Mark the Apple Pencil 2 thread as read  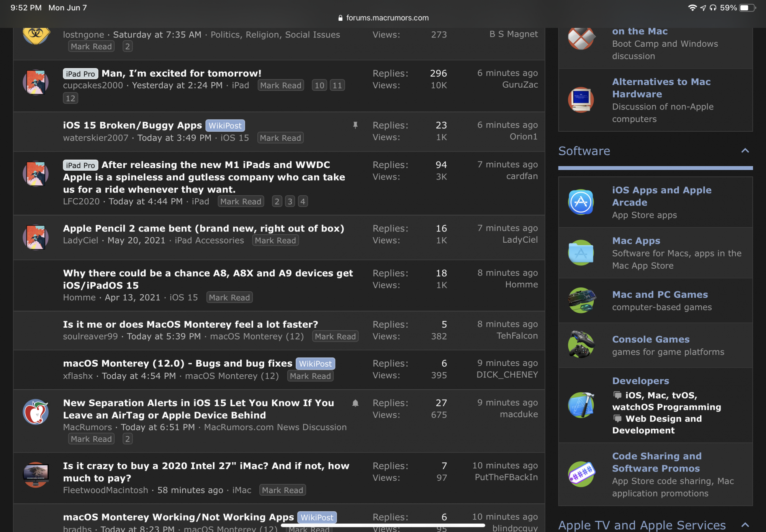click(x=275, y=240)
